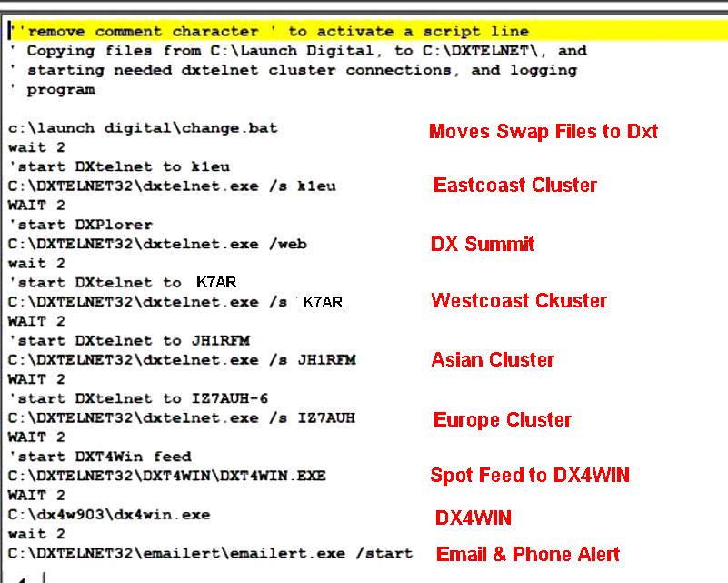The width and height of the screenshot is (728, 583).
Task: Click the wait 2 line directly below dx4win.exe
Action: coord(36,534)
